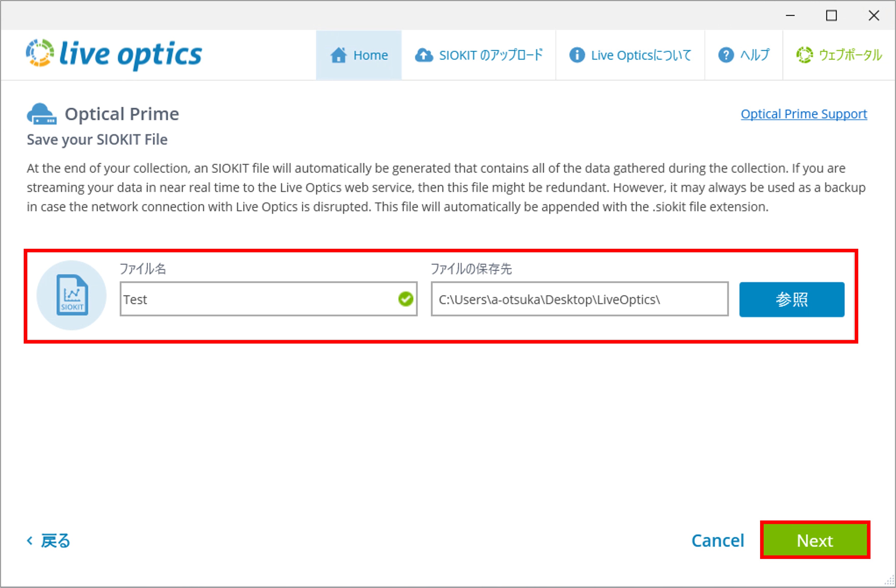Screen dimensions: 896x588
Task: Click the ファイル名 label
Action: coord(143,269)
